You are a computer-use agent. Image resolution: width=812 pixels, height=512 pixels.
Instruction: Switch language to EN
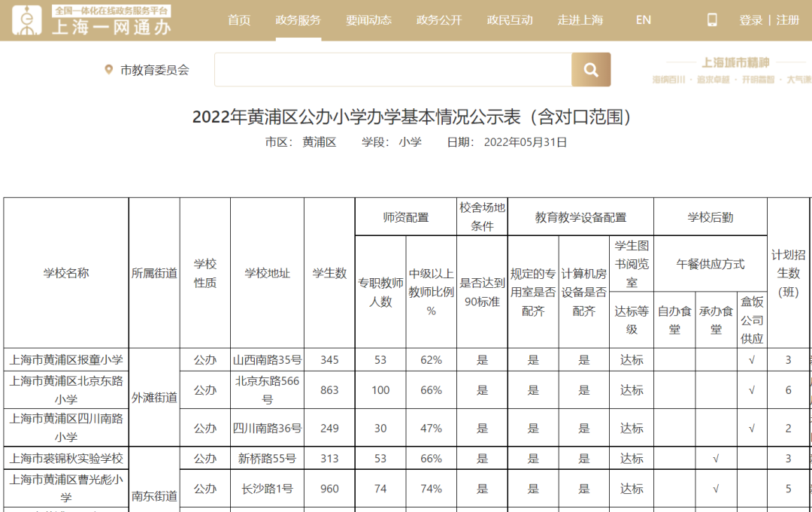(x=643, y=20)
